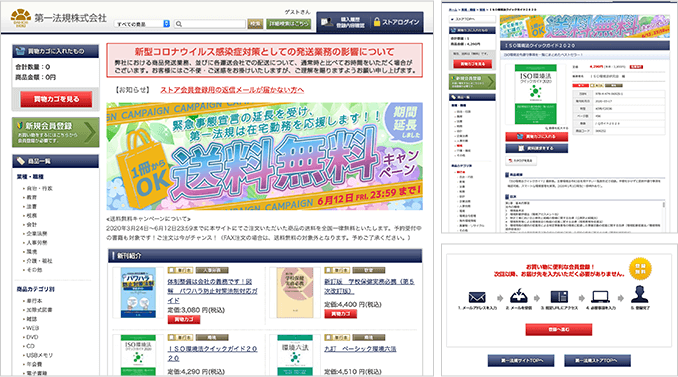Click the blue button below add-to-cart on detail page
Viewport: 678px width, 377px height.
536,148
